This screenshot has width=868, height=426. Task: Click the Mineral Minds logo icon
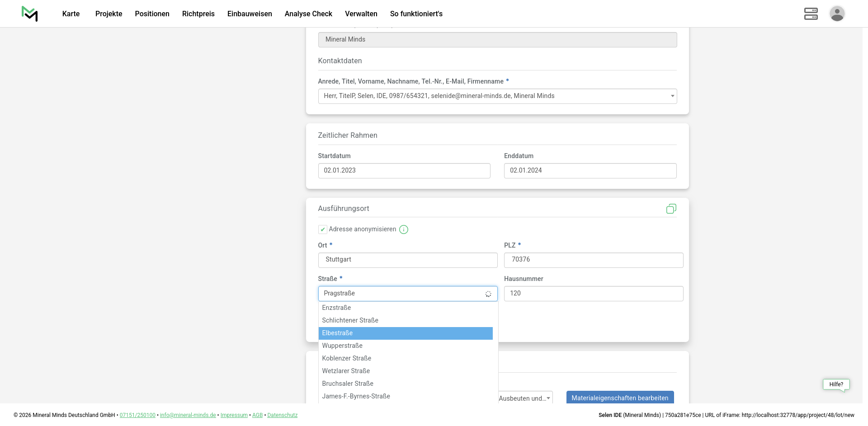29,14
